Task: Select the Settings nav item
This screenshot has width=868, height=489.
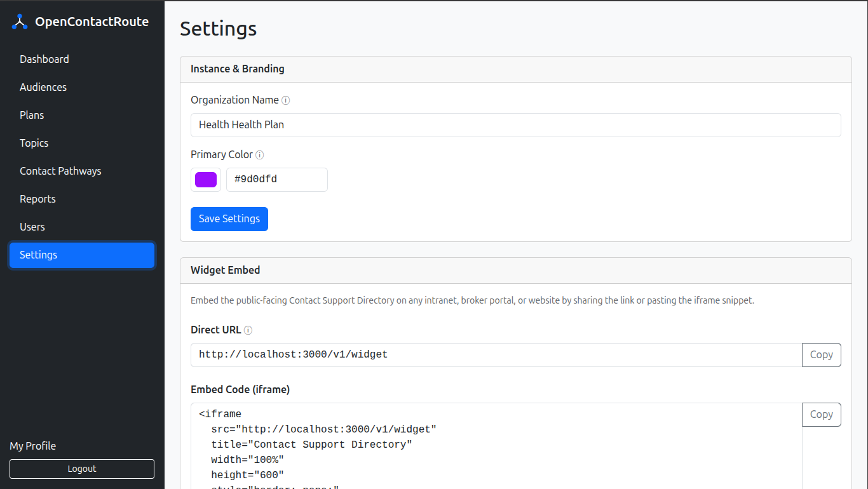Action: (x=38, y=255)
